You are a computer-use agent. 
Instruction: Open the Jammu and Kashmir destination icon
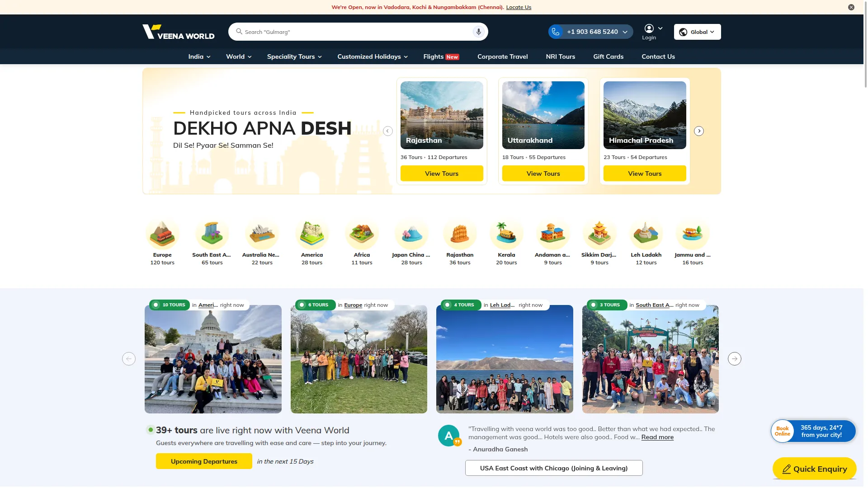(x=693, y=234)
